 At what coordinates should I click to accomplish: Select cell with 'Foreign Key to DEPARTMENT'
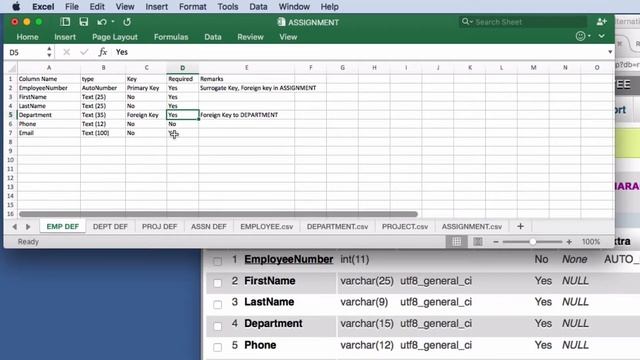(x=247, y=115)
